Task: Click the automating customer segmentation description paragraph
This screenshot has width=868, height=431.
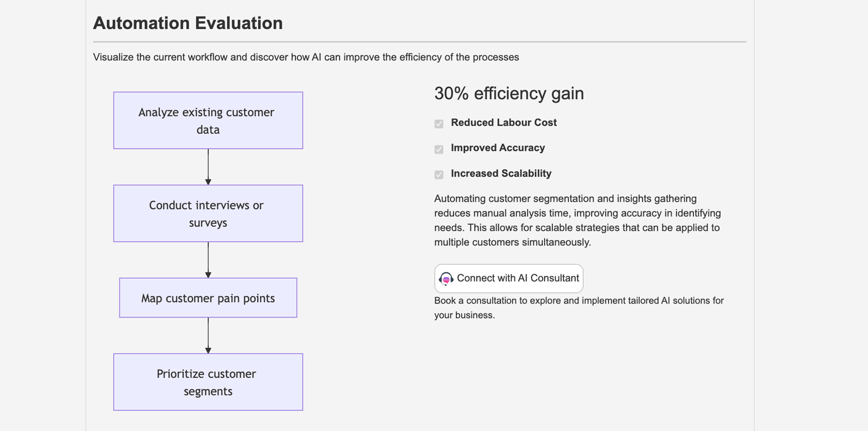Action: (577, 221)
